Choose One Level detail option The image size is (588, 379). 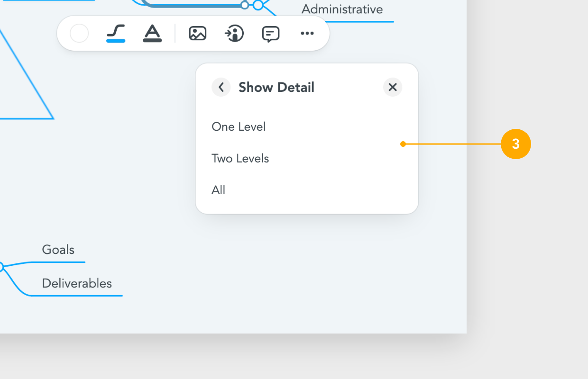[x=239, y=126]
